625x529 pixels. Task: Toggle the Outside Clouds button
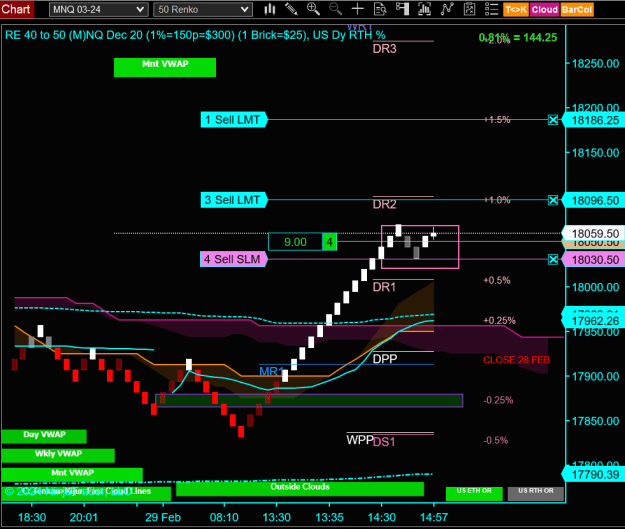click(x=300, y=489)
